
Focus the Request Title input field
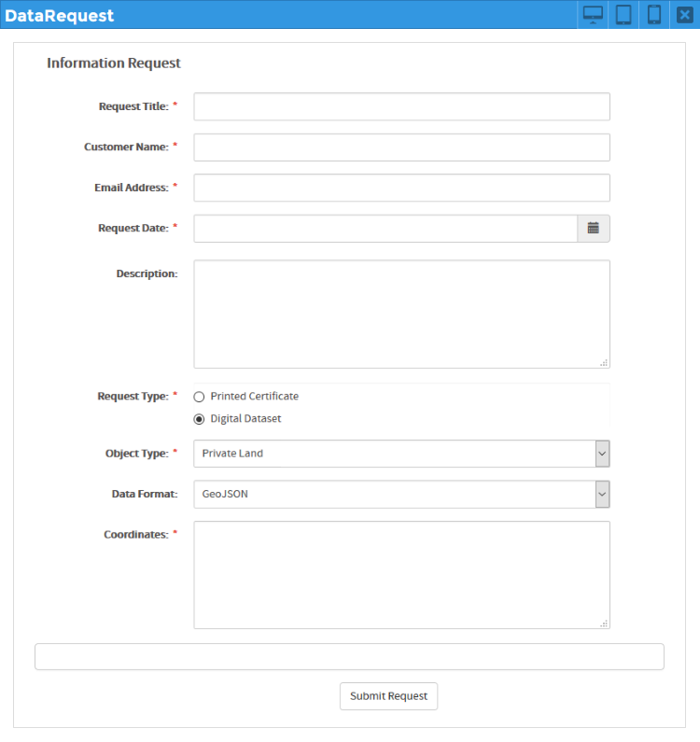tap(402, 106)
